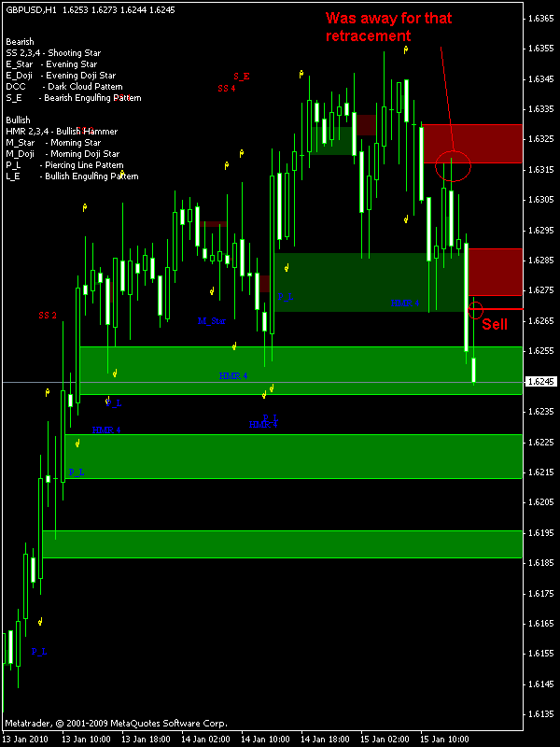Click the 14 Jan 02:00 time label
Viewport: 560px width, 747px height.
pos(205,739)
